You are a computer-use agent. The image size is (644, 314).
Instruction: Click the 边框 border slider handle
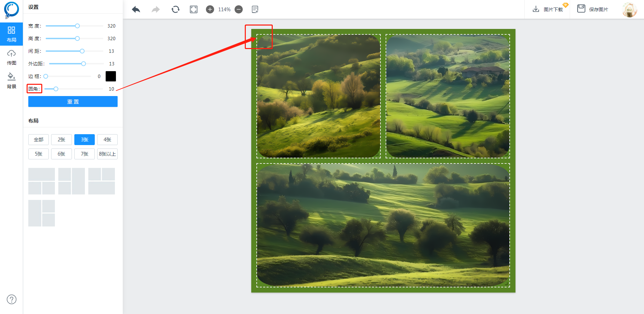(46, 76)
